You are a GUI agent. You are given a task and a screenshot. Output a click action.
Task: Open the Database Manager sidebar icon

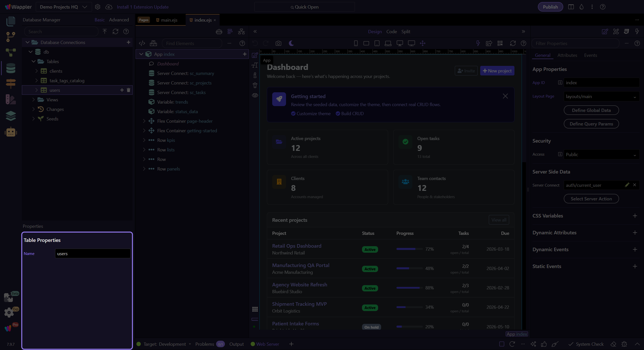tap(11, 68)
